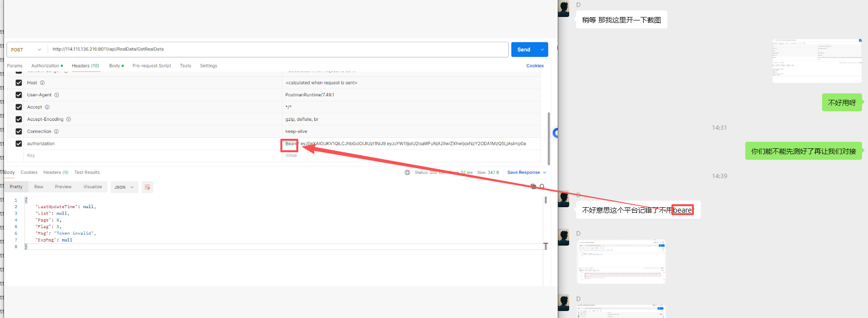868x318 pixels.
Task: Open search in the response body
Action: pos(542,186)
